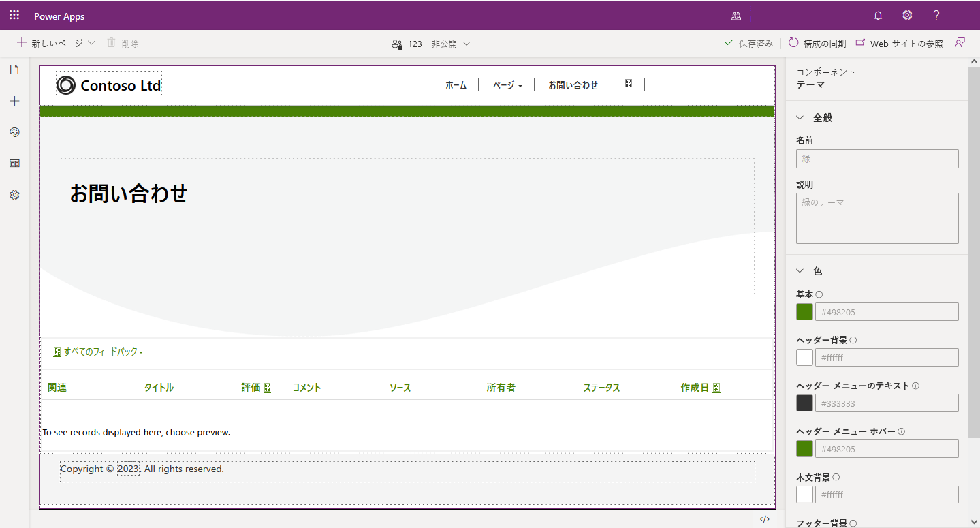
Task: Collapse the 色 section
Action: [x=801, y=270]
